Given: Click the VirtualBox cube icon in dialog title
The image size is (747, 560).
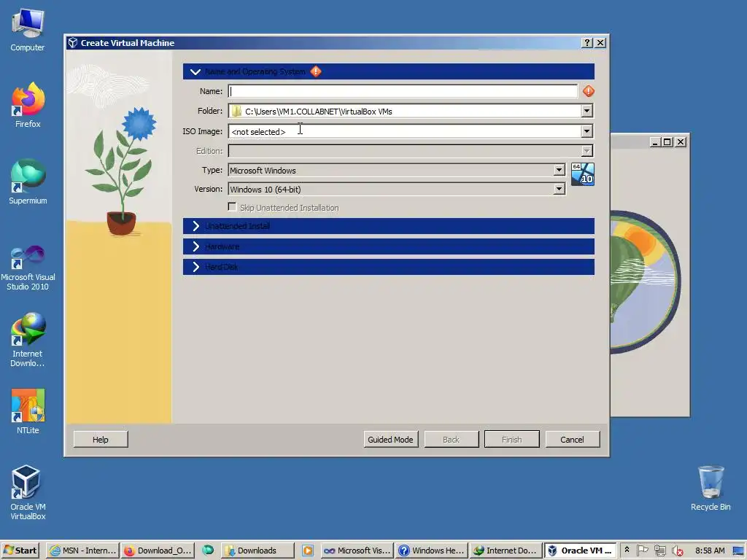Looking at the screenshot, I should [72, 43].
